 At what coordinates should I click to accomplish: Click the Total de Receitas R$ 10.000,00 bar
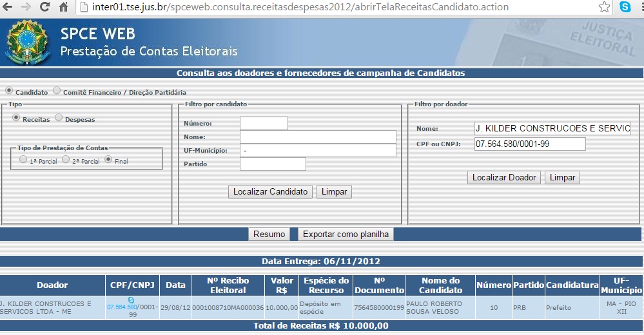click(x=321, y=326)
